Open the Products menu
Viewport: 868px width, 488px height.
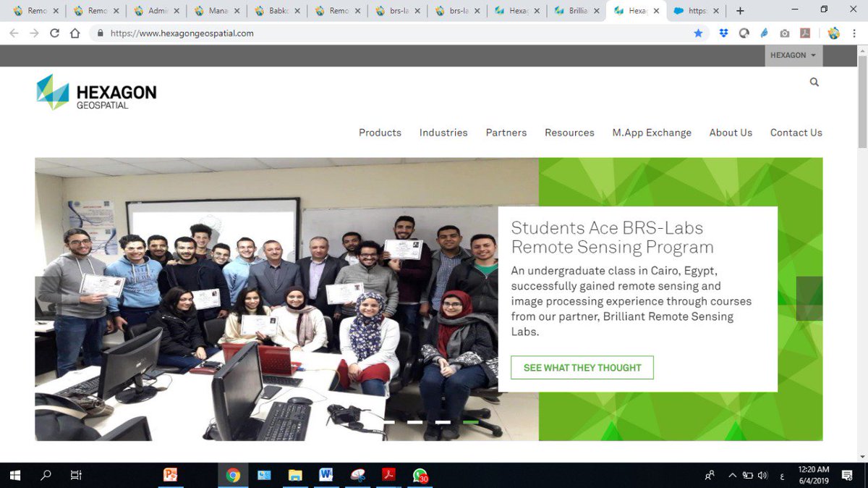point(380,132)
